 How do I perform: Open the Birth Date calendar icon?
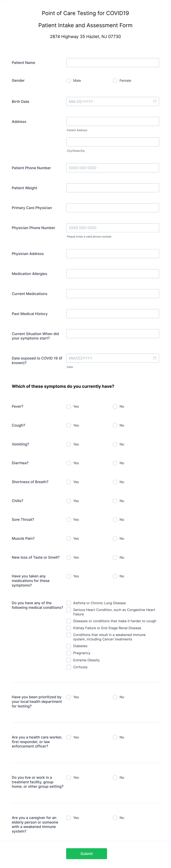155,101
